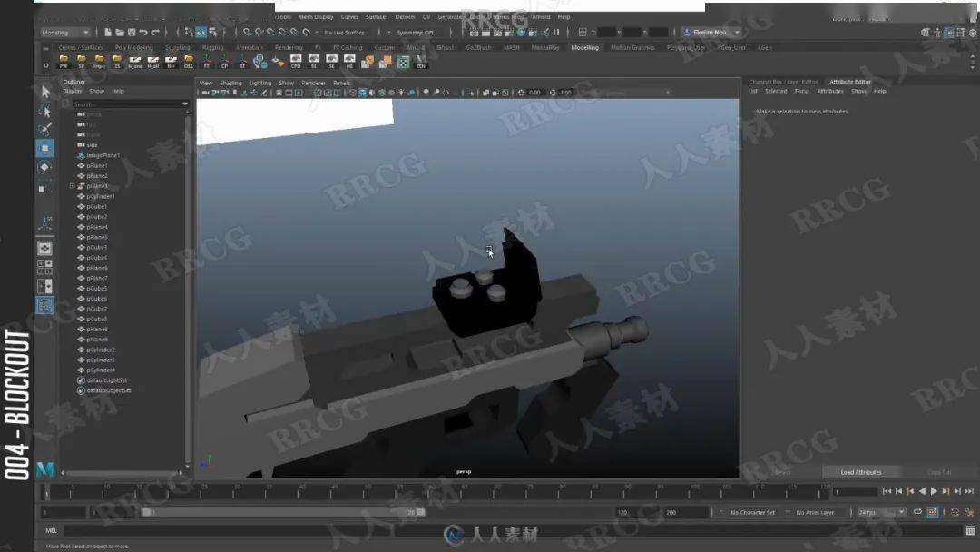The width and height of the screenshot is (980, 552).
Task: Click the time slider at frame 60
Action: pyautogui.click(x=432, y=492)
